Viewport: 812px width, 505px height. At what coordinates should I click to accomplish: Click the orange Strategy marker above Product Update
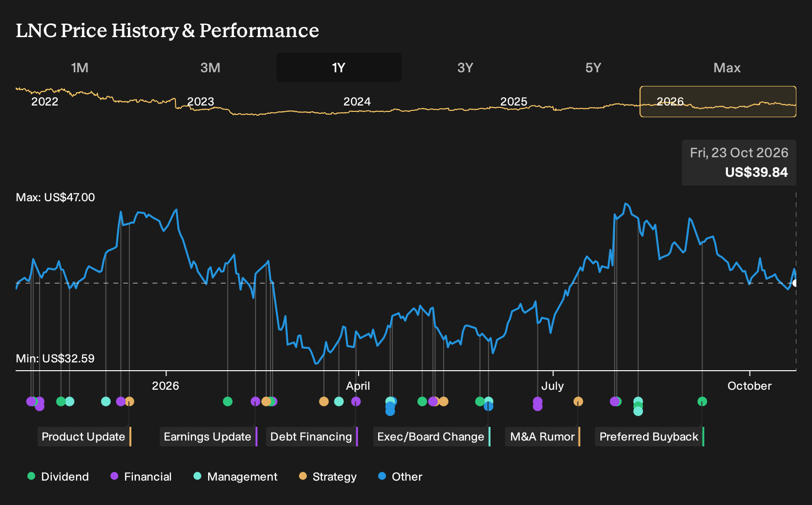[x=129, y=401]
